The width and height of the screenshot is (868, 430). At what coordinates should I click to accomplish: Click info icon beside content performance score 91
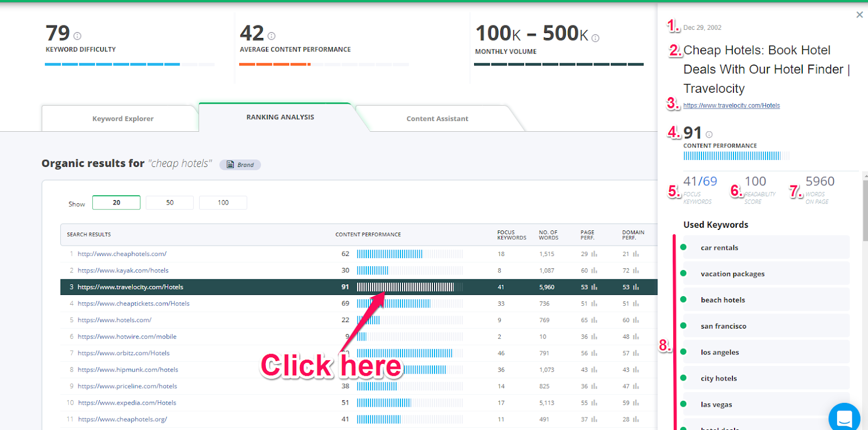point(709,134)
